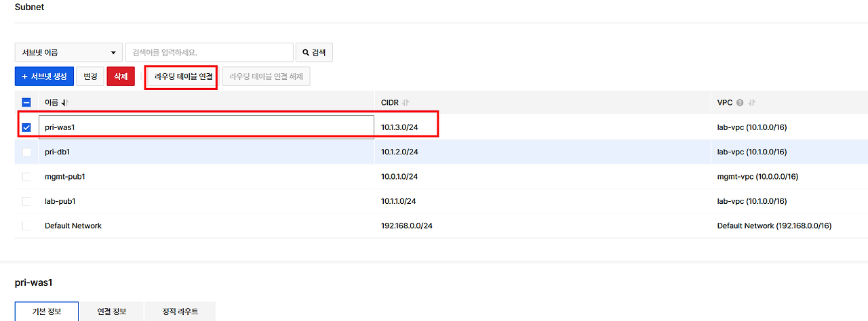The width and height of the screenshot is (868, 321).
Task: Switch to the 연결 정보 tab
Action: [x=111, y=312]
